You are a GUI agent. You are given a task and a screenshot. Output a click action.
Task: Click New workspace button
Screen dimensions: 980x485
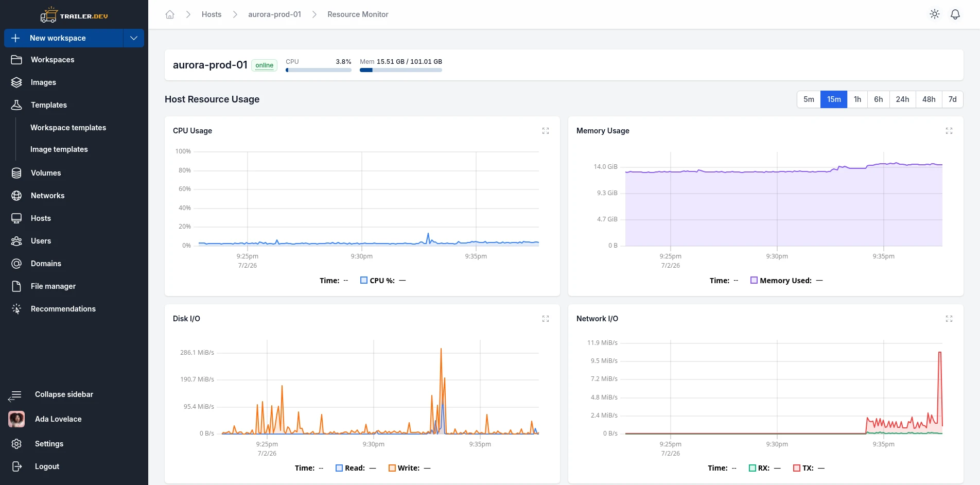64,38
